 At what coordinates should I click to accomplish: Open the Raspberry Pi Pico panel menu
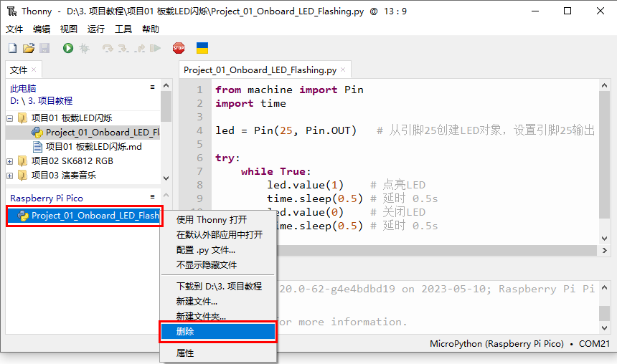[152, 196]
